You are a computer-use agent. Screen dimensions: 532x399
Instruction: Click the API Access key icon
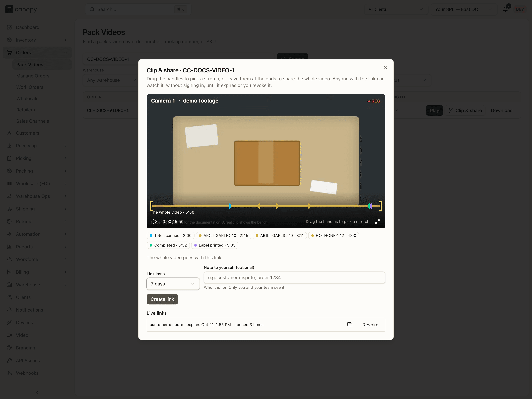tap(9, 360)
